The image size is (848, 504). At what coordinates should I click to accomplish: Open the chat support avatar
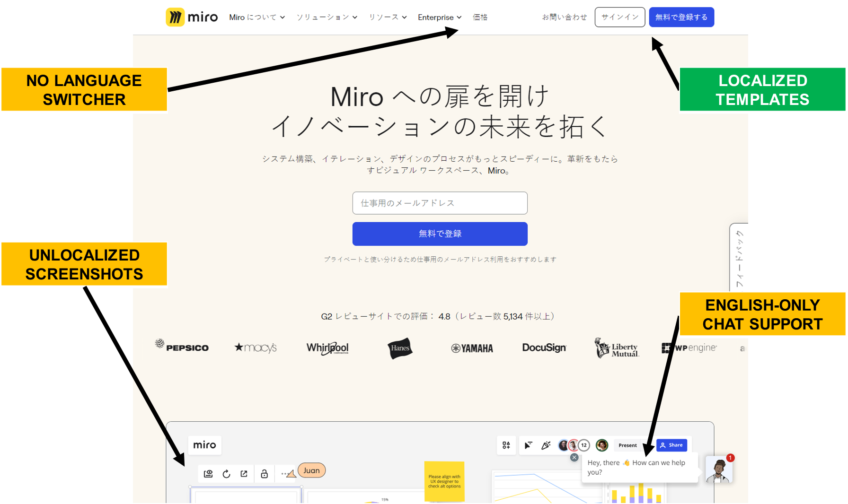(x=719, y=469)
